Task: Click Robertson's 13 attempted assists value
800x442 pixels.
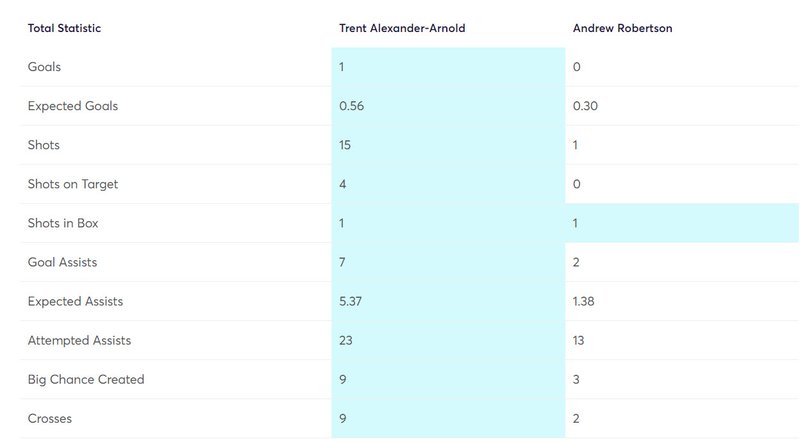Action: pyautogui.click(x=579, y=340)
